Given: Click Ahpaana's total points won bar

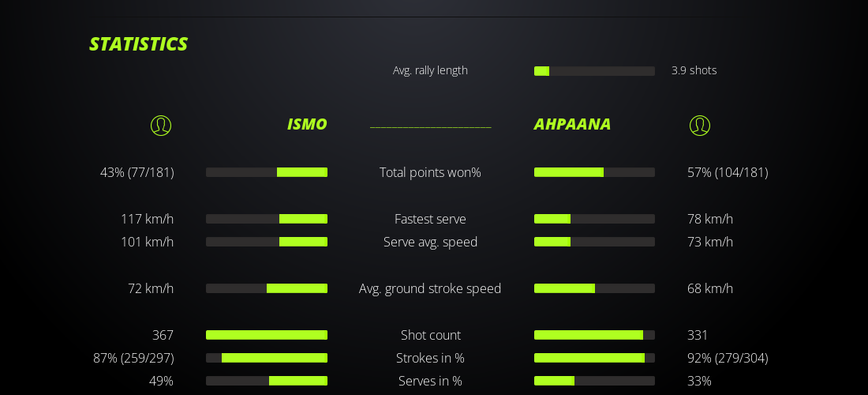Looking at the screenshot, I should (x=594, y=172).
